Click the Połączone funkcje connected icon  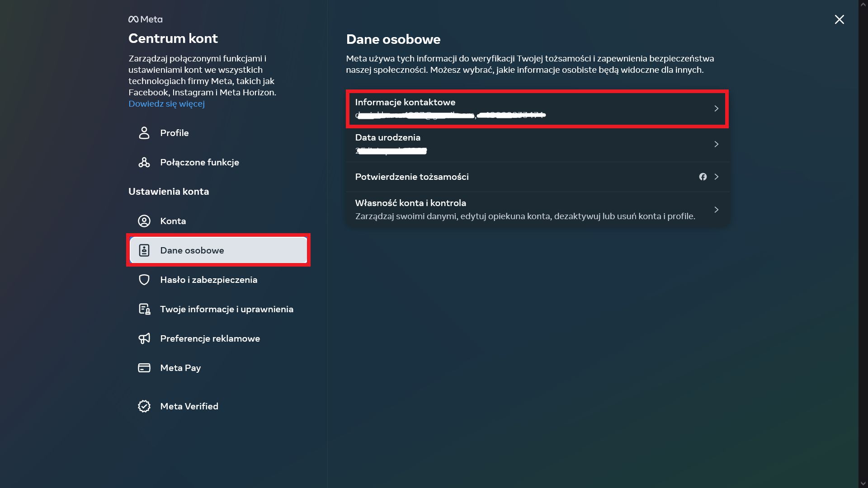click(144, 162)
